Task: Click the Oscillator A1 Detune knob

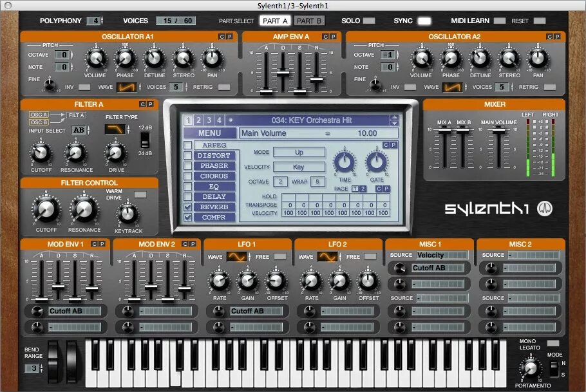Action: [155, 59]
